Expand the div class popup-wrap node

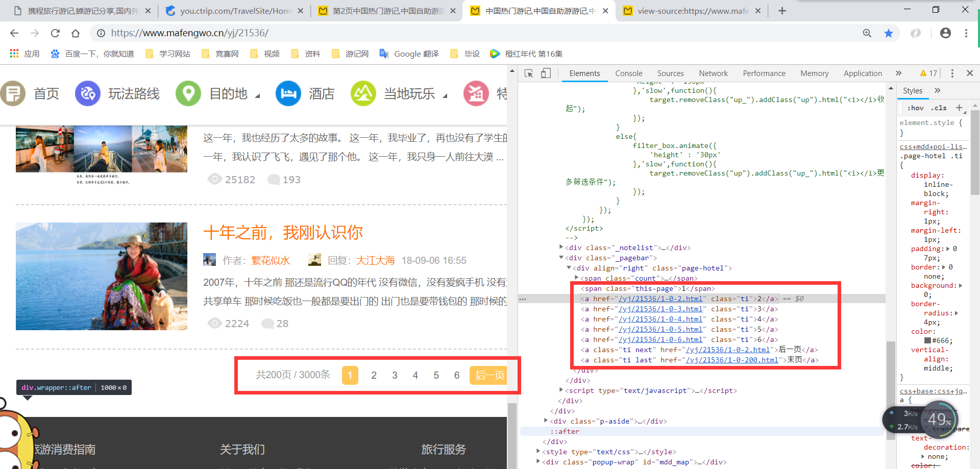[x=538, y=461]
